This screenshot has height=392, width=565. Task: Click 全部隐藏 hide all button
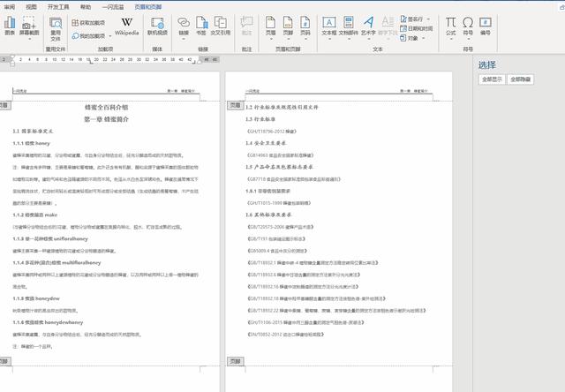tap(520, 79)
